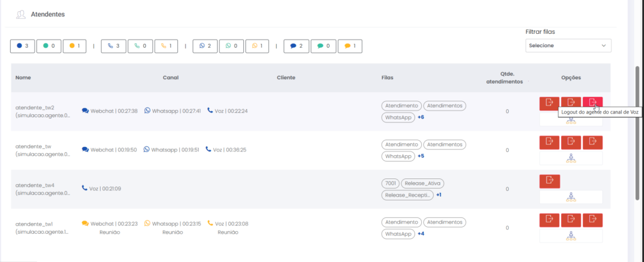
Task: Click leftmost logout button in atendente_tw row
Action: click(549, 142)
